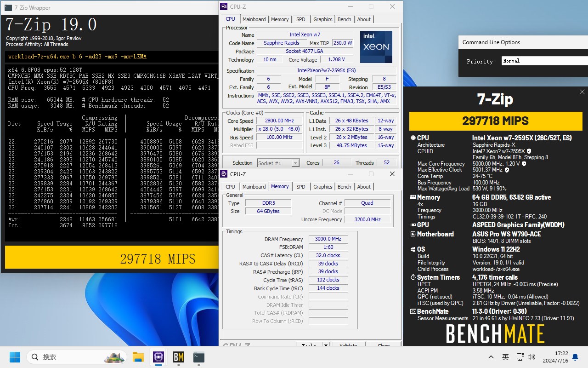Open Graphics tab in the Memory timings CPU-Z window
Screen dimensions: 588x368
click(x=322, y=187)
